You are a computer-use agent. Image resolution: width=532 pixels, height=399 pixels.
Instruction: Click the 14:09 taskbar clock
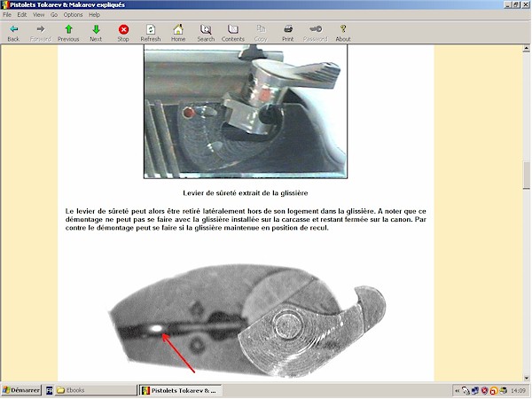[x=518, y=391]
